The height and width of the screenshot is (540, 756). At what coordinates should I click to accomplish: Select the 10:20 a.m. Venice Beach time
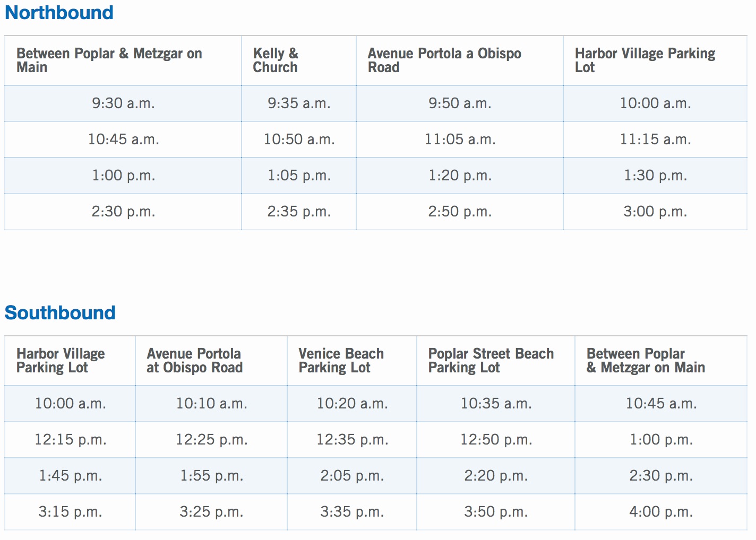pyautogui.click(x=352, y=404)
